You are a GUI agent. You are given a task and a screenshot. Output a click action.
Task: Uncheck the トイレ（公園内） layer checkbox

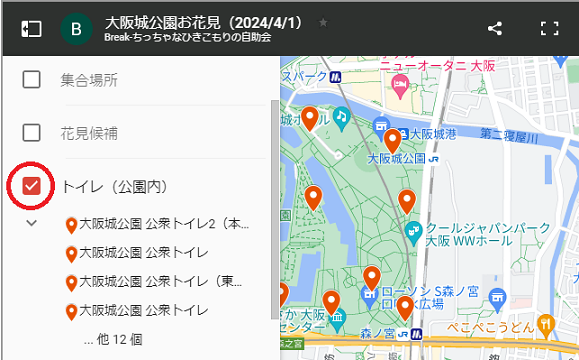31,186
